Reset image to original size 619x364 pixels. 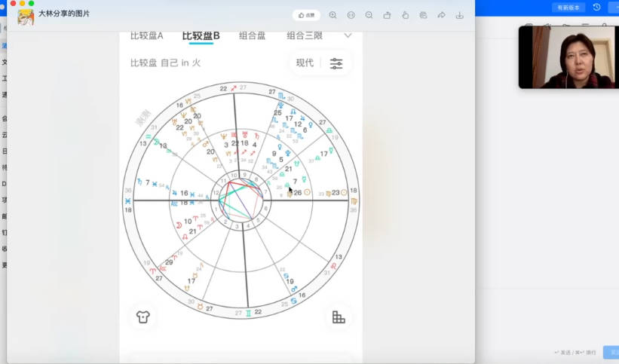coord(351,15)
